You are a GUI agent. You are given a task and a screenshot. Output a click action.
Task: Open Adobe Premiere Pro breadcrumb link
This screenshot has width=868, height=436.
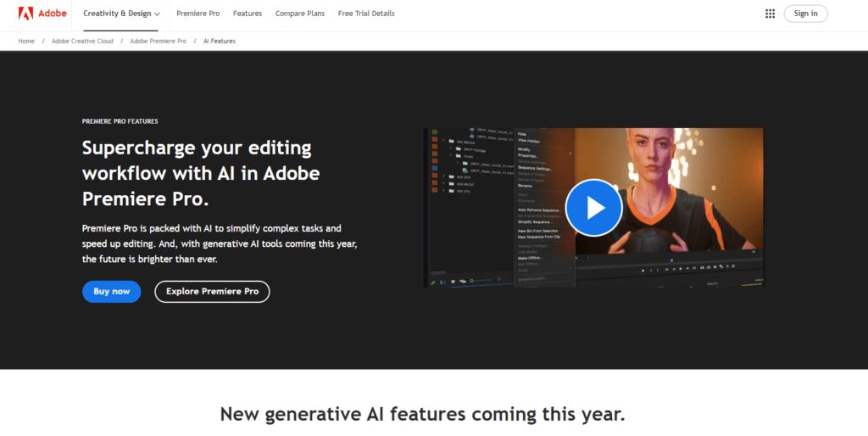pos(157,41)
